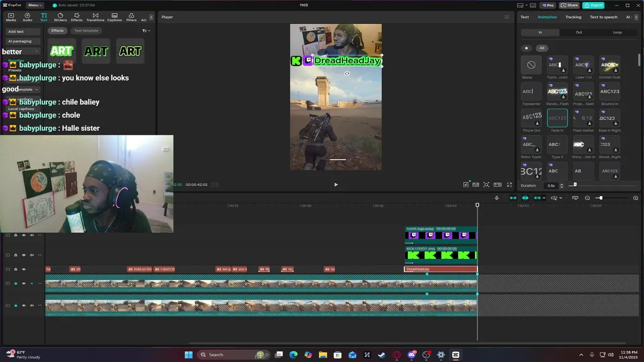Open the Audio panel icon
Screen dimensions: 644x362
(28, 17)
